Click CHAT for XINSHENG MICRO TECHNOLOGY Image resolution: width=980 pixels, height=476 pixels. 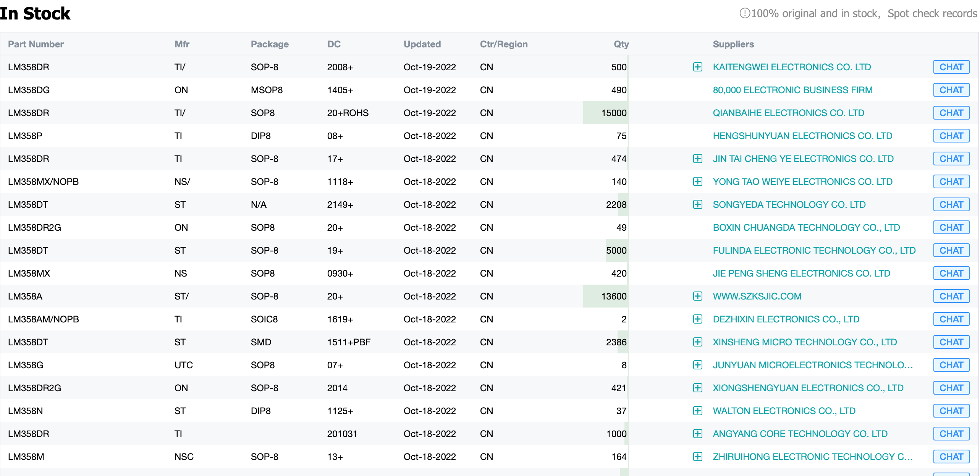click(951, 342)
